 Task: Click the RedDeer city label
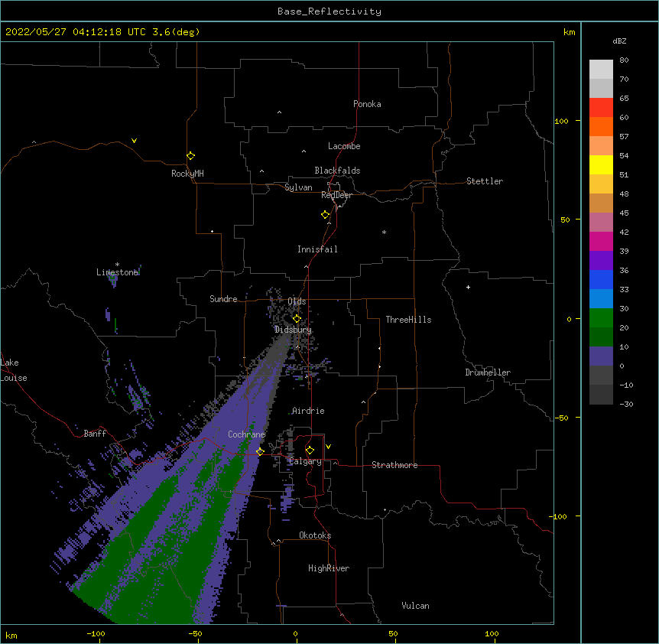coord(336,195)
